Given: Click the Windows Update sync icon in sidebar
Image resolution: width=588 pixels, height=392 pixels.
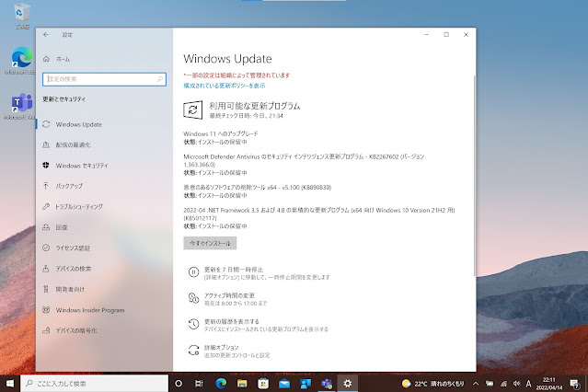Looking at the screenshot, I should [x=46, y=124].
